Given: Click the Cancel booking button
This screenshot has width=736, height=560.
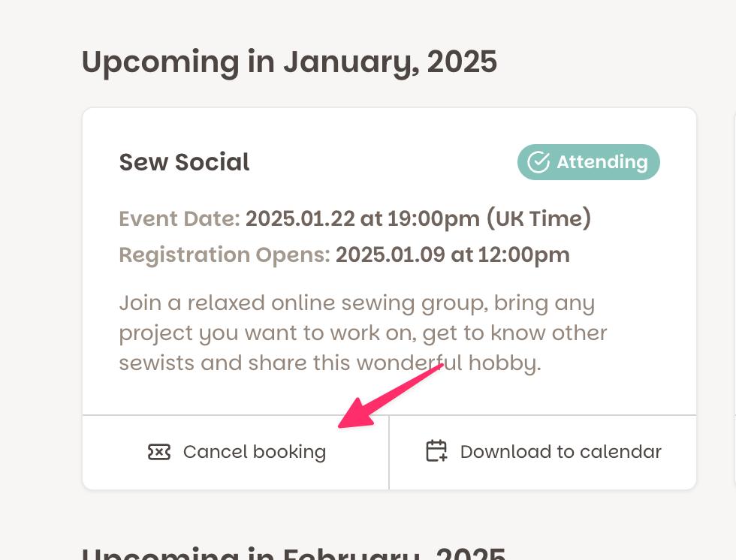Looking at the screenshot, I should pyautogui.click(x=236, y=452).
